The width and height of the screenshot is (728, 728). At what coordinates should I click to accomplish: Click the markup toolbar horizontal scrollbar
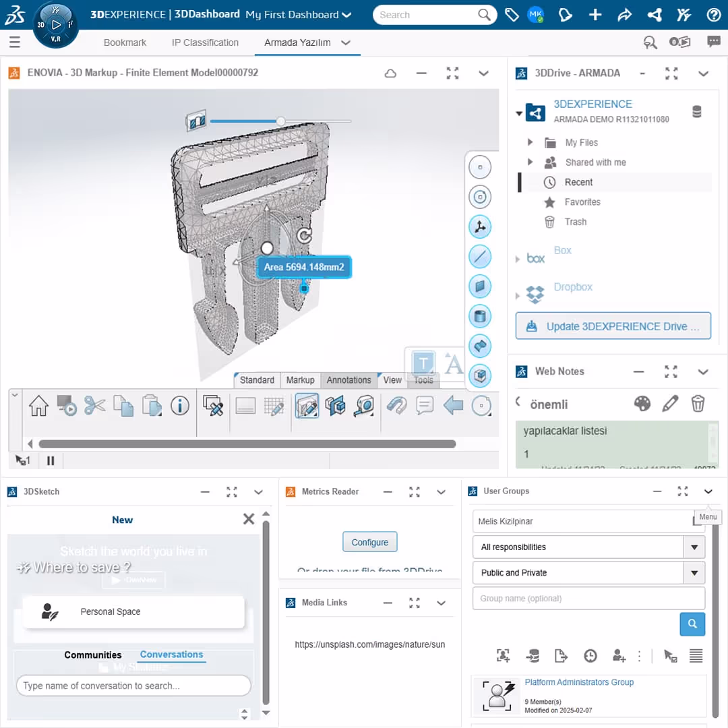247,444
